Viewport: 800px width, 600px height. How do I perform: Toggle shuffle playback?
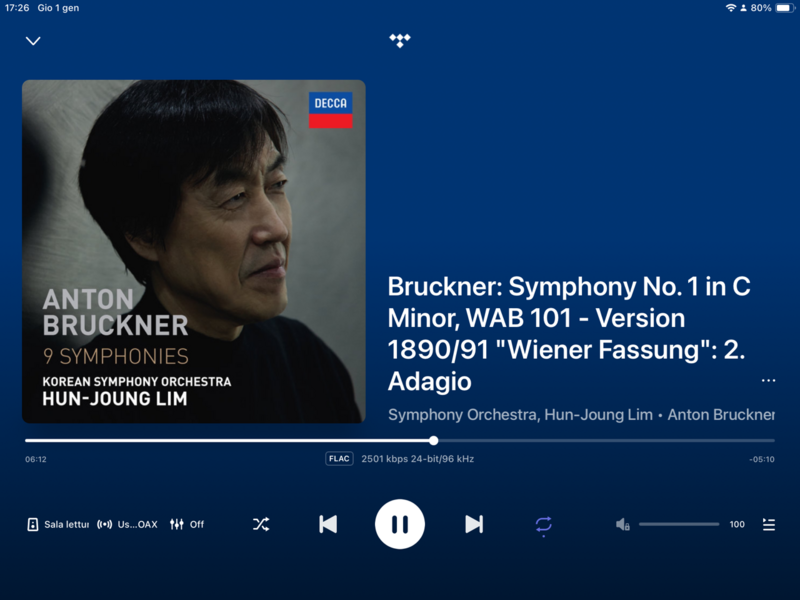pos(261,524)
